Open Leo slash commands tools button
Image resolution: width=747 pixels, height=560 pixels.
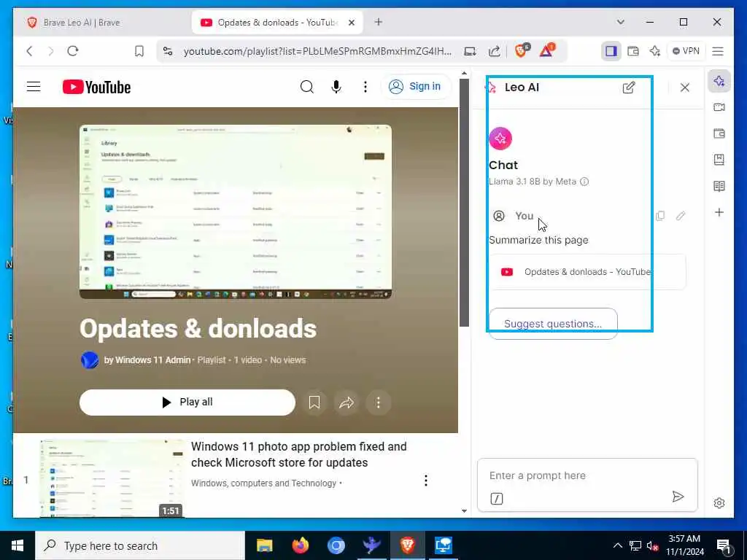tap(496, 499)
